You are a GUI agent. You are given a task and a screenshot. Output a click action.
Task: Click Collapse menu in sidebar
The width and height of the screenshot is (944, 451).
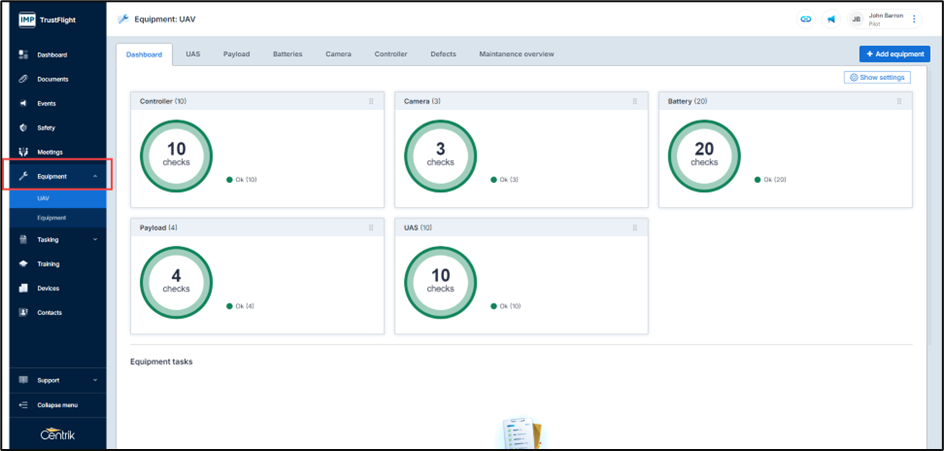click(x=57, y=405)
